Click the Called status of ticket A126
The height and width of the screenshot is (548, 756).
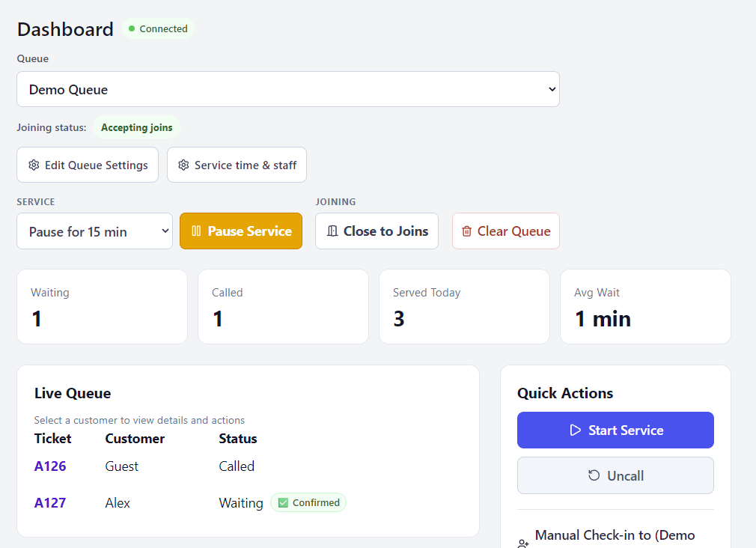coord(237,466)
